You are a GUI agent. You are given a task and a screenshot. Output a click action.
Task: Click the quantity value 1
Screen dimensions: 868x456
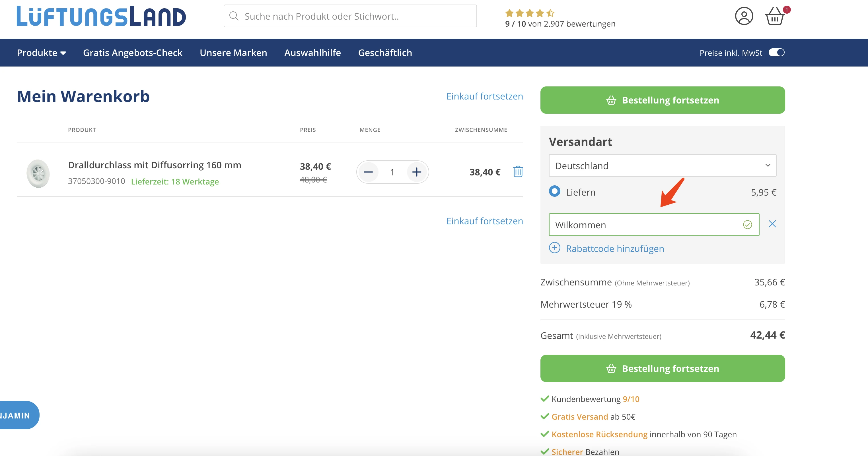click(x=392, y=172)
